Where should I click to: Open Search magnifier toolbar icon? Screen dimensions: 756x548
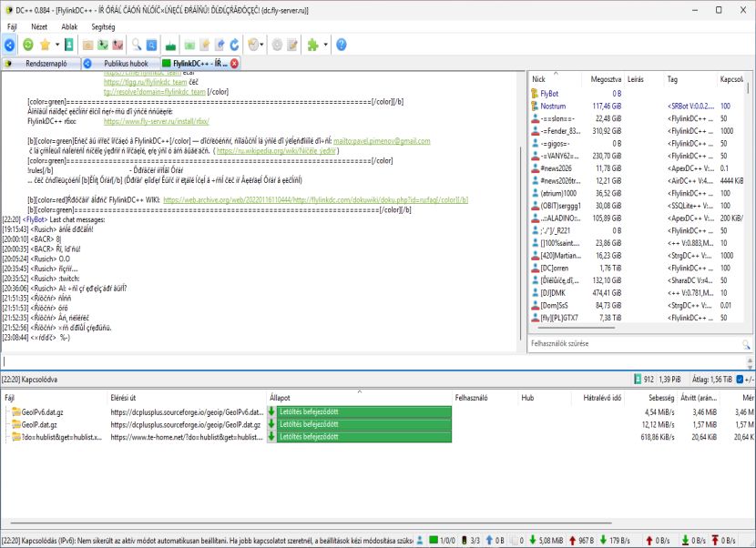(x=137, y=45)
